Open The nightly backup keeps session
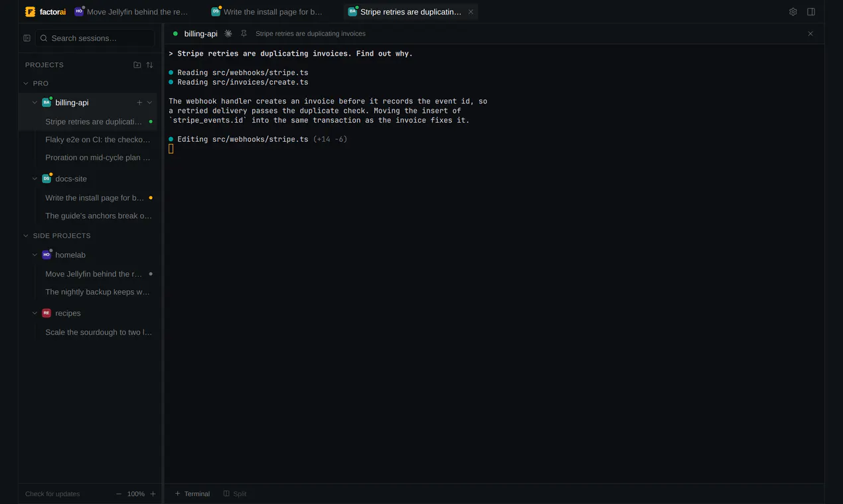Viewport: 843px width, 504px height. pos(98,292)
